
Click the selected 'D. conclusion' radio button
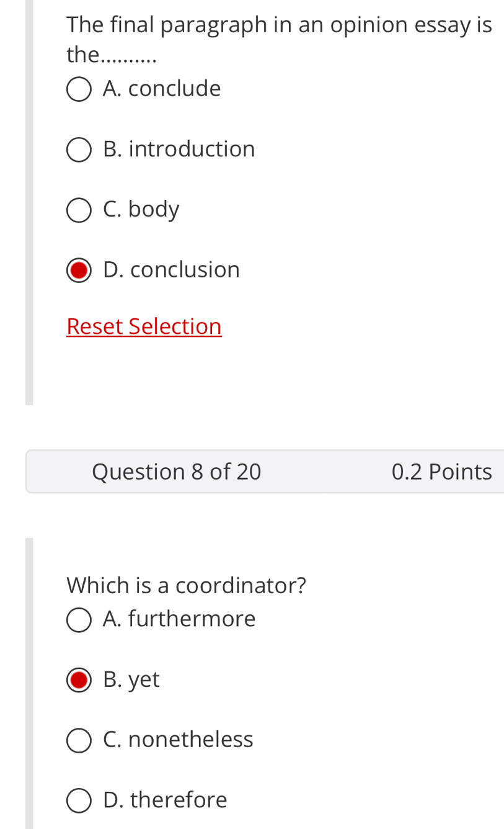point(79,271)
